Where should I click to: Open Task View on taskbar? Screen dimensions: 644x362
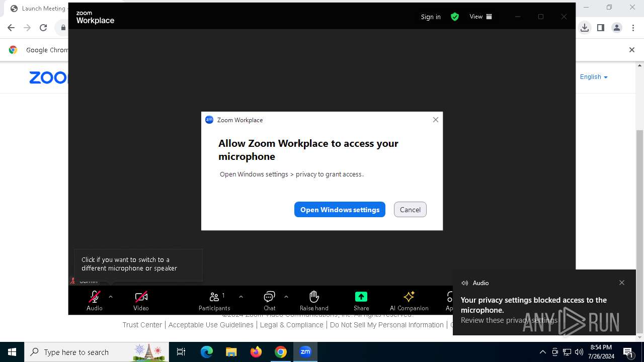pyautogui.click(x=181, y=352)
